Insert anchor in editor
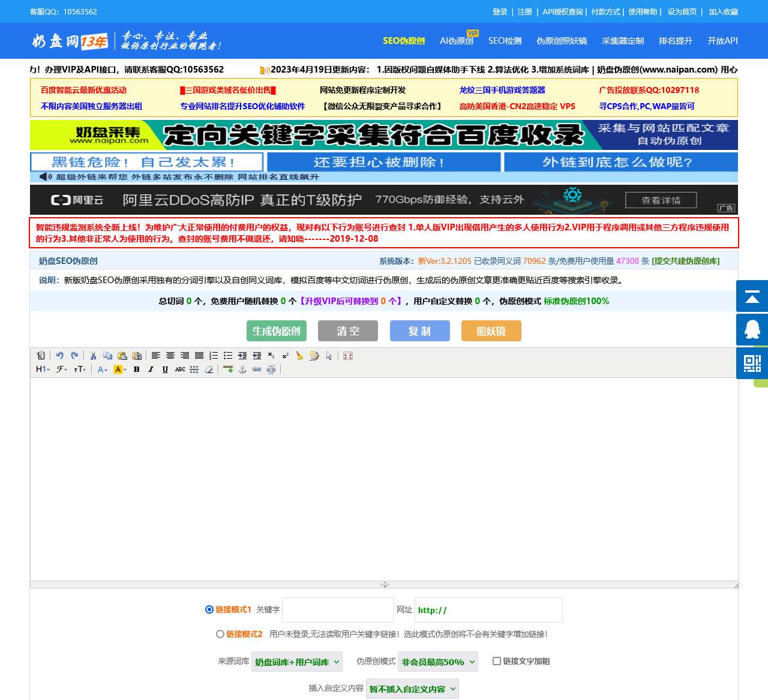The width and height of the screenshot is (768, 700). pyautogui.click(x=242, y=369)
